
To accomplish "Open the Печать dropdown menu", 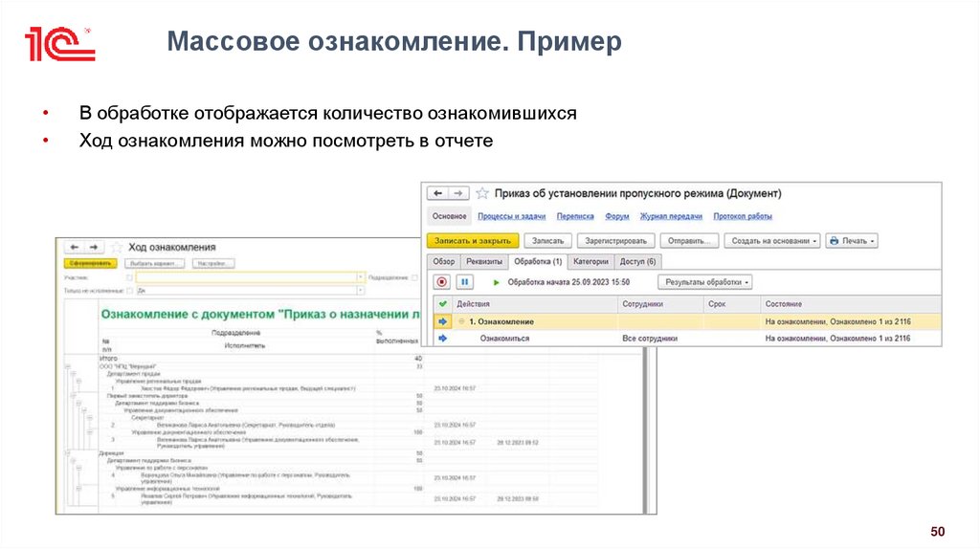I will click(852, 241).
